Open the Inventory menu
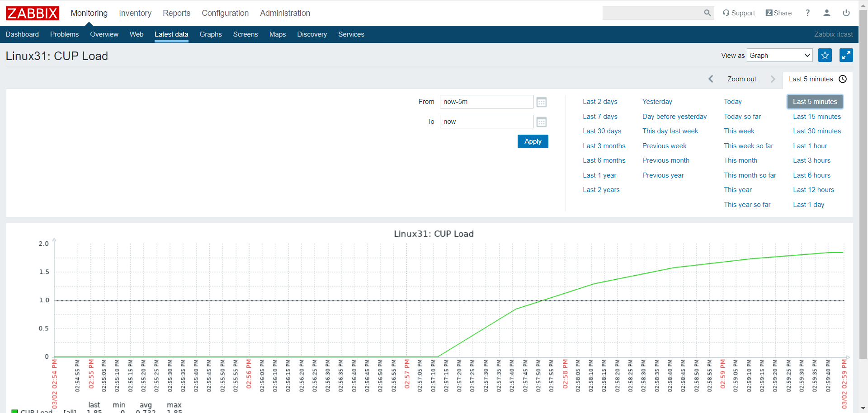 (135, 13)
